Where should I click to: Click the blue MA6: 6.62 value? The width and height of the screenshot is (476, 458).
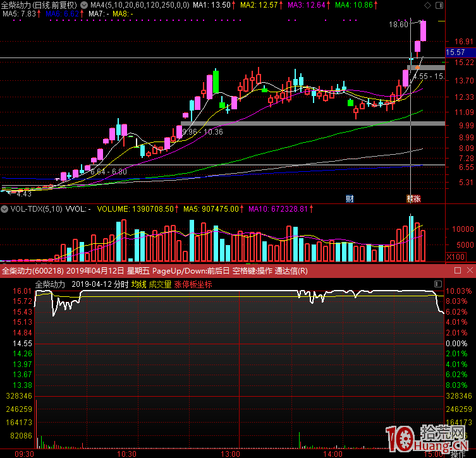pyautogui.click(x=62, y=14)
